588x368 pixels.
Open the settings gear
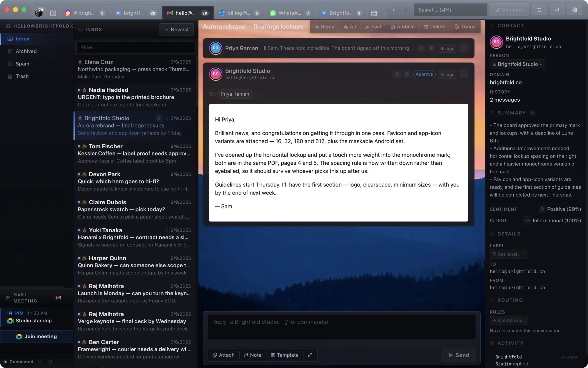(x=574, y=10)
